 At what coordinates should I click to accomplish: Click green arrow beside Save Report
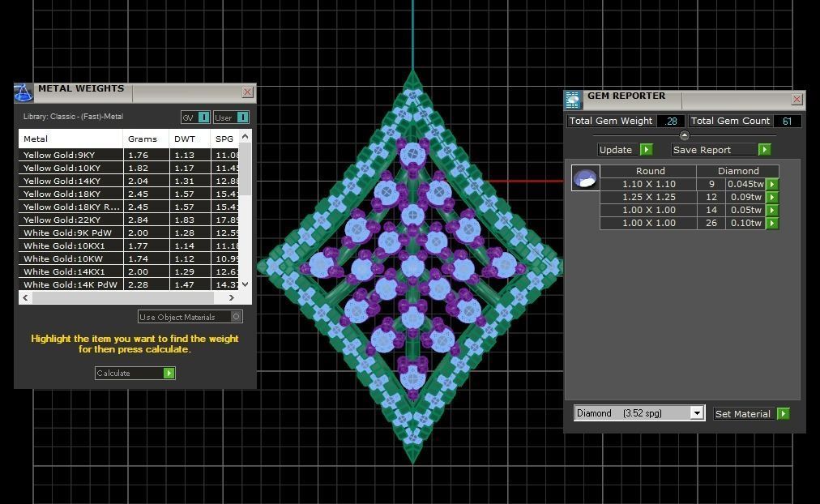pyautogui.click(x=765, y=150)
